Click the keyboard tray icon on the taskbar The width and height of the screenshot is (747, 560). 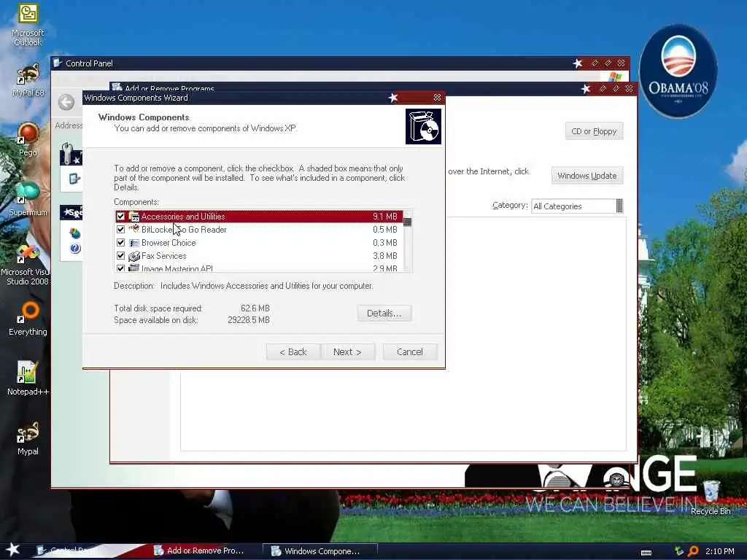point(646,553)
